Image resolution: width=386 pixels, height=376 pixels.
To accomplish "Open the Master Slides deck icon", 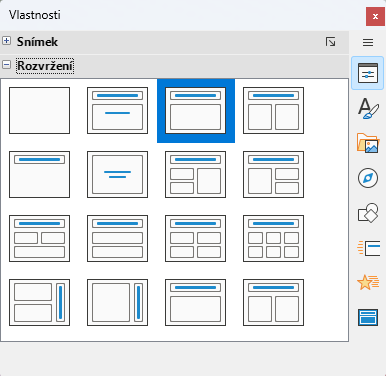I will click(368, 317).
